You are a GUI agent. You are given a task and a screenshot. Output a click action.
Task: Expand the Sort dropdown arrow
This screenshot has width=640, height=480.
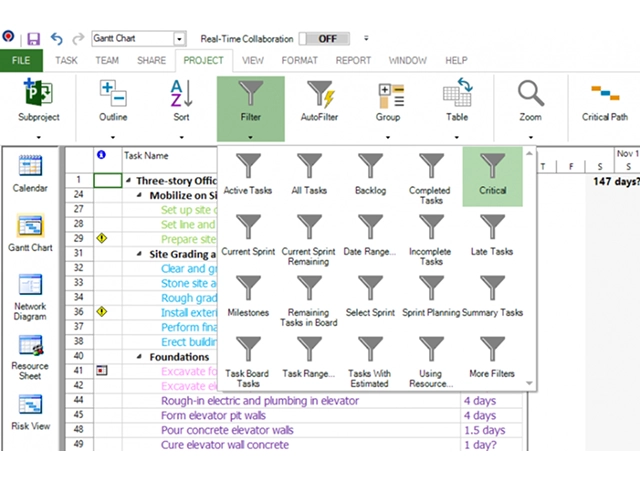pos(181,138)
